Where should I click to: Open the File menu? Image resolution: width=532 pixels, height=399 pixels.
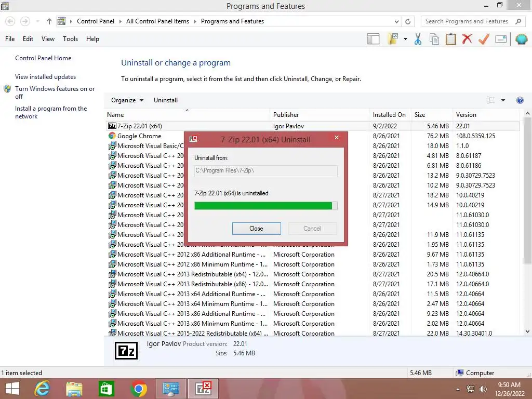tap(10, 39)
